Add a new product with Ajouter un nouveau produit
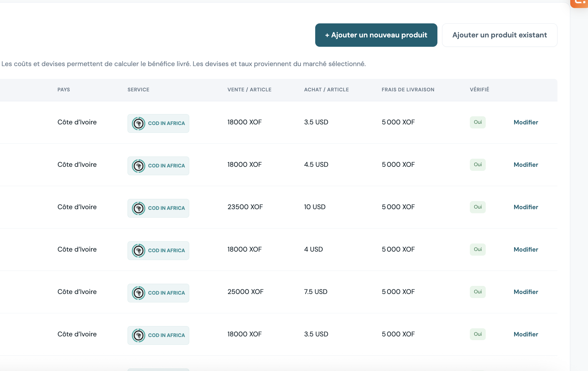Image resolution: width=588 pixels, height=371 pixels. pyautogui.click(x=376, y=35)
